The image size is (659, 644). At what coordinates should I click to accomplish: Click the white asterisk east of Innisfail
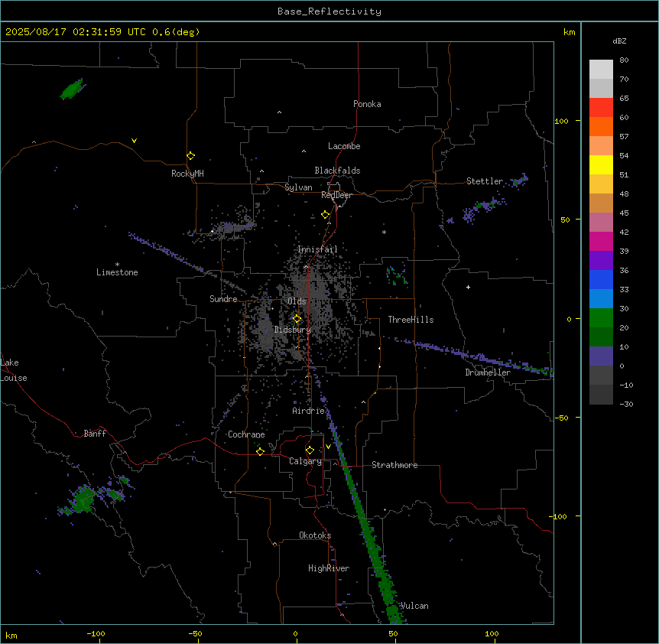[384, 232]
